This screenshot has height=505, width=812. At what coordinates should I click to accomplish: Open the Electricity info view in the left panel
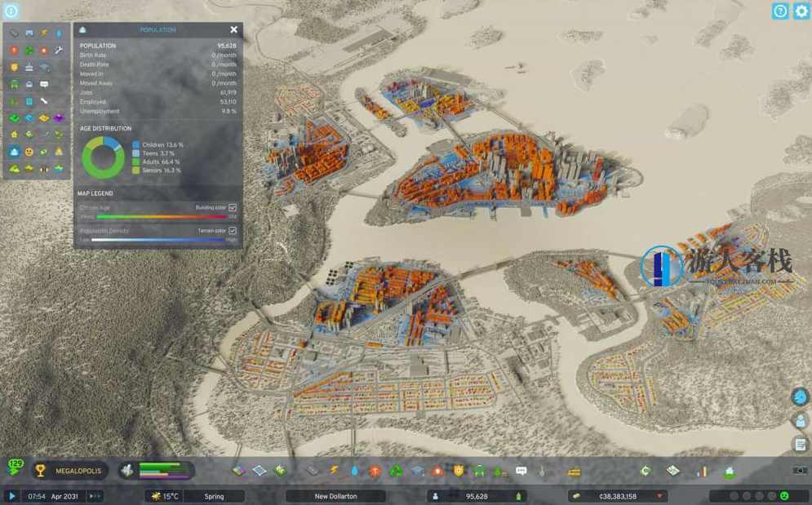tap(44, 32)
